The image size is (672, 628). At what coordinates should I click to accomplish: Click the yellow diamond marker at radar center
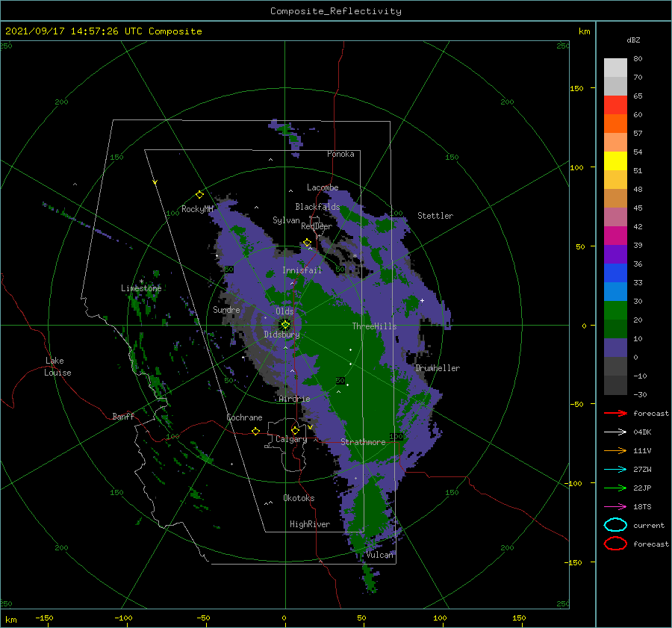pos(285,325)
